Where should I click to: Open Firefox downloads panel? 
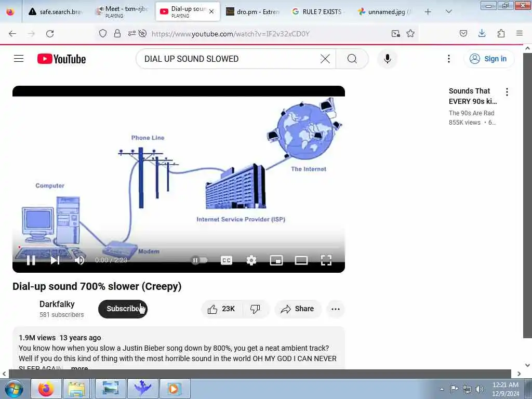[x=482, y=33]
